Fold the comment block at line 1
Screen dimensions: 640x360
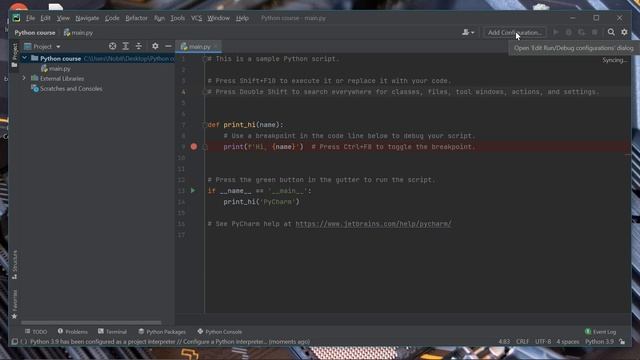click(205, 59)
